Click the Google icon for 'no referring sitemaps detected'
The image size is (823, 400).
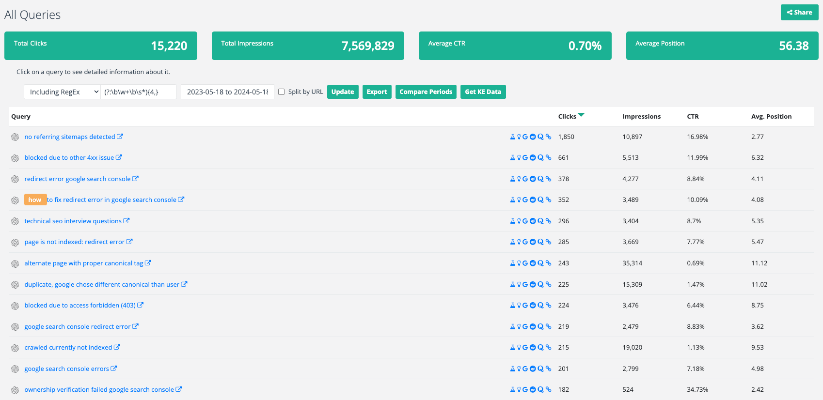pos(524,136)
